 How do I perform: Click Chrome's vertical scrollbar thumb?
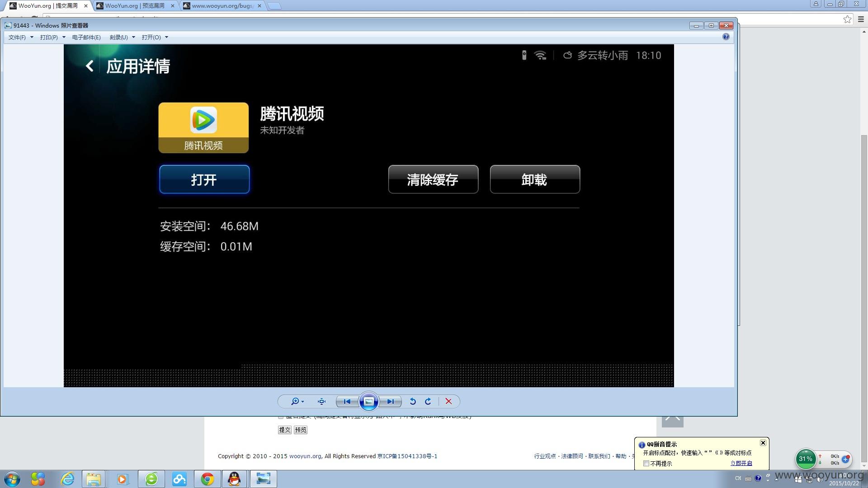click(x=864, y=298)
